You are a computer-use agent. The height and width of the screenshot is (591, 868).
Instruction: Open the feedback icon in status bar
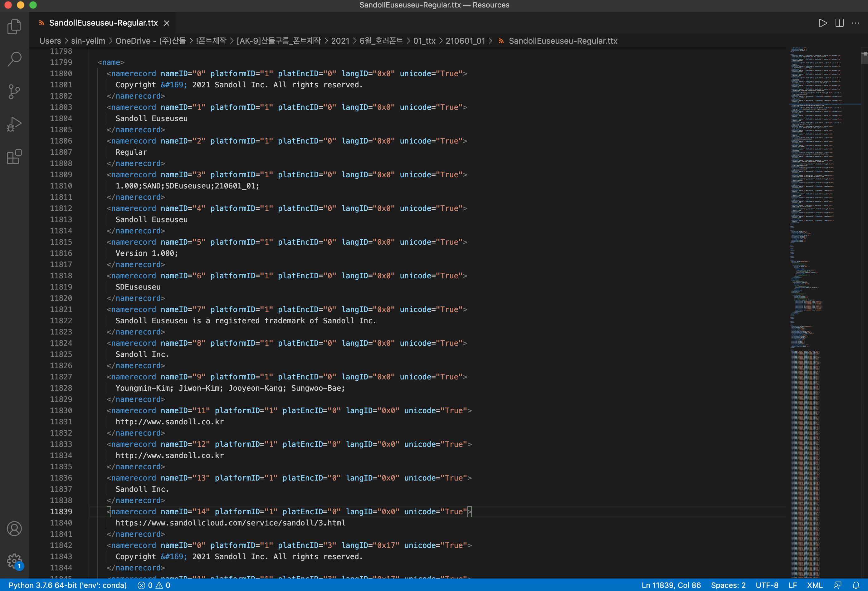pos(837,585)
